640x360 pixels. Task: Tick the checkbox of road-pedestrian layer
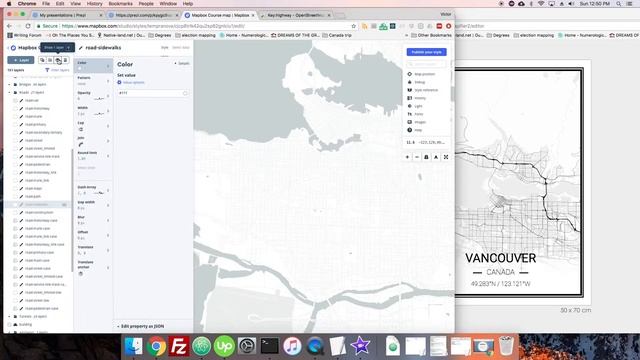[15, 164]
